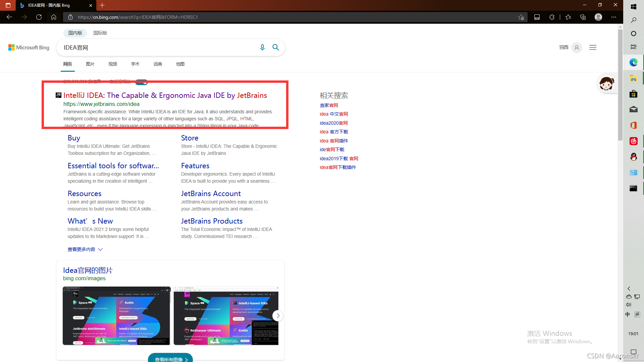This screenshot has height=362, width=644.
Task: Select the 词典 dictionary tab
Action: click(158, 64)
